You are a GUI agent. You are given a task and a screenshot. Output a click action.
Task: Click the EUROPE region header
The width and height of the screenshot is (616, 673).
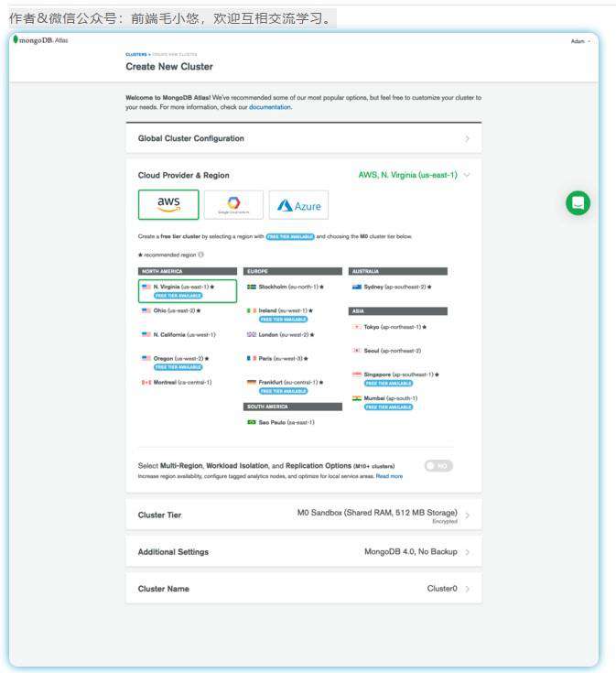click(293, 271)
